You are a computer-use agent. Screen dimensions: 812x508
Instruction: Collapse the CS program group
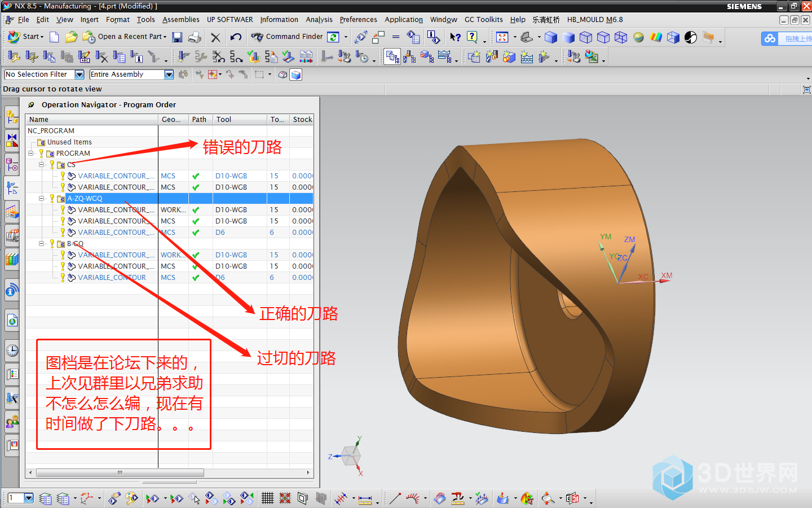click(41, 165)
